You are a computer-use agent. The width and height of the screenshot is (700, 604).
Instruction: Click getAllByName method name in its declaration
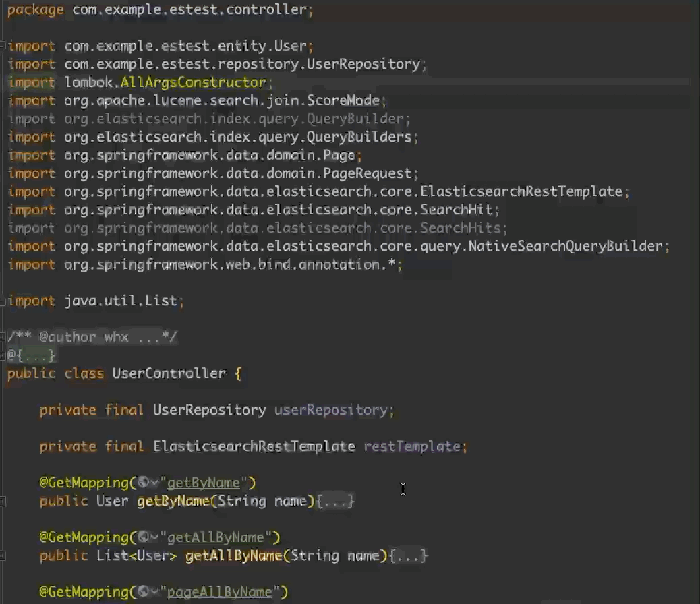[x=234, y=555]
